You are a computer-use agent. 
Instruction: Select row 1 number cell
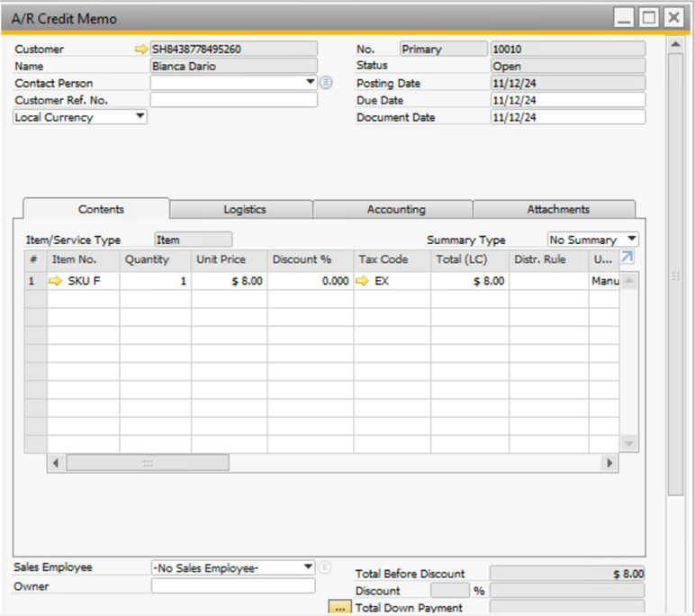(35, 281)
